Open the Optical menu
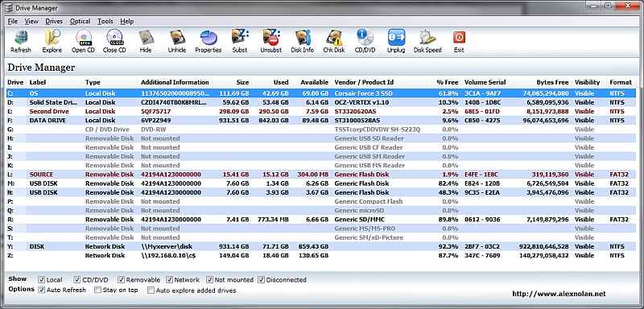The height and width of the screenshot is (309, 644). pyautogui.click(x=80, y=22)
